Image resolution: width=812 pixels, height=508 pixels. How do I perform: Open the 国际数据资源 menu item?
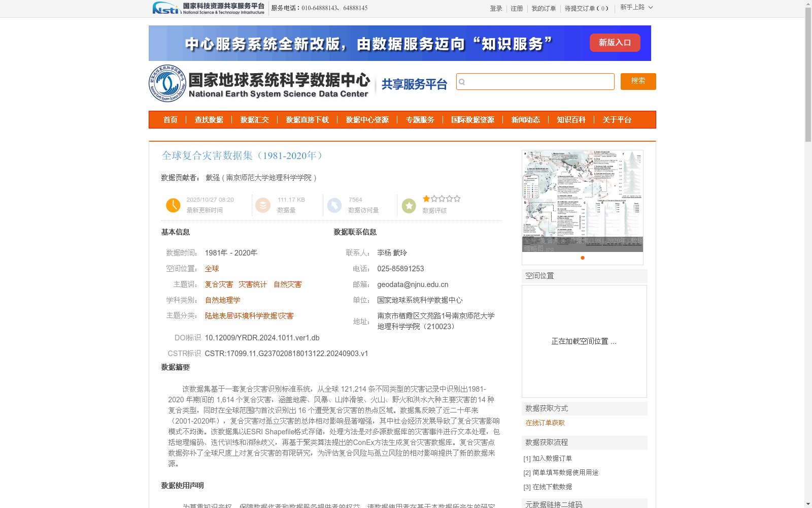(473, 120)
